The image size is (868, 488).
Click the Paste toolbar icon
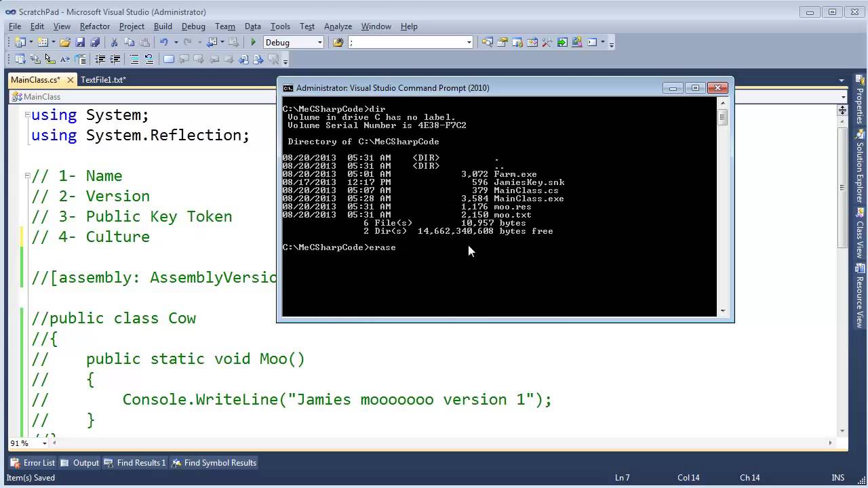(x=144, y=42)
